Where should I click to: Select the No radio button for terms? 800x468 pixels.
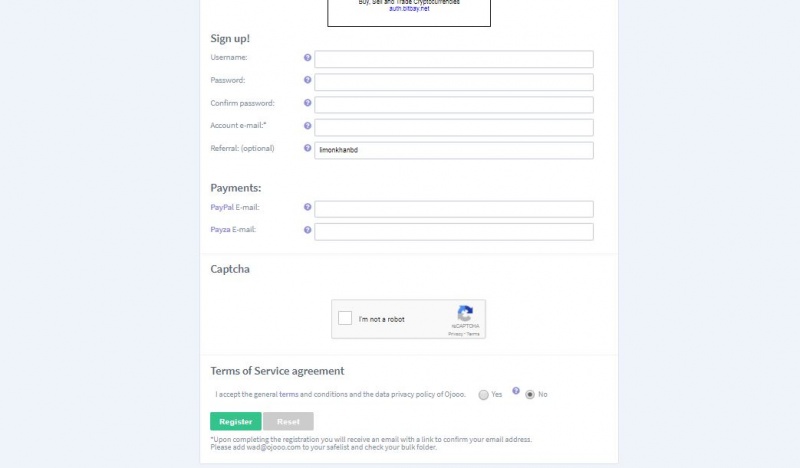pos(530,395)
